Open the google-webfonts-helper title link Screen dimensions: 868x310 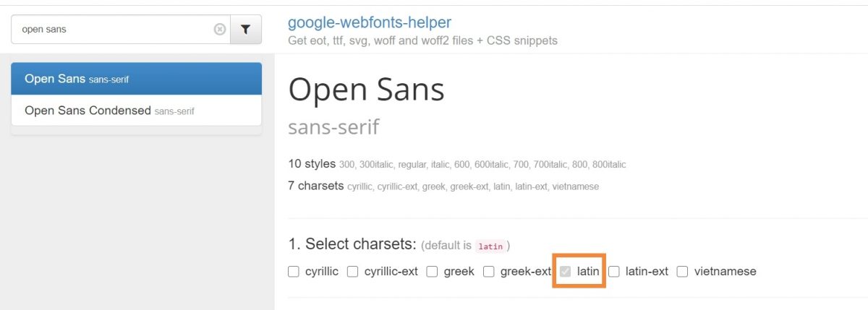pyautogui.click(x=370, y=22)
